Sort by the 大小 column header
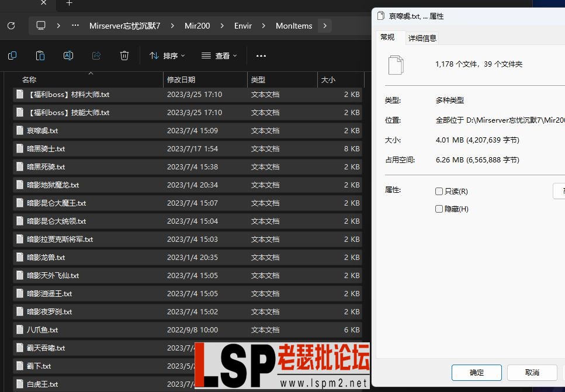Screen dimensions: 565x392 [x=341, y=79]
